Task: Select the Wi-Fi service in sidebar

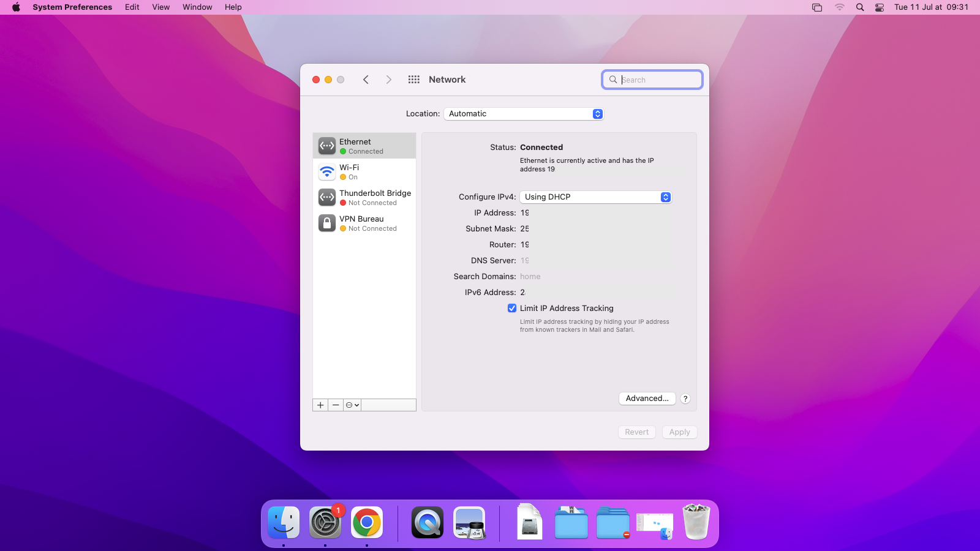Action: pos(364,171)
